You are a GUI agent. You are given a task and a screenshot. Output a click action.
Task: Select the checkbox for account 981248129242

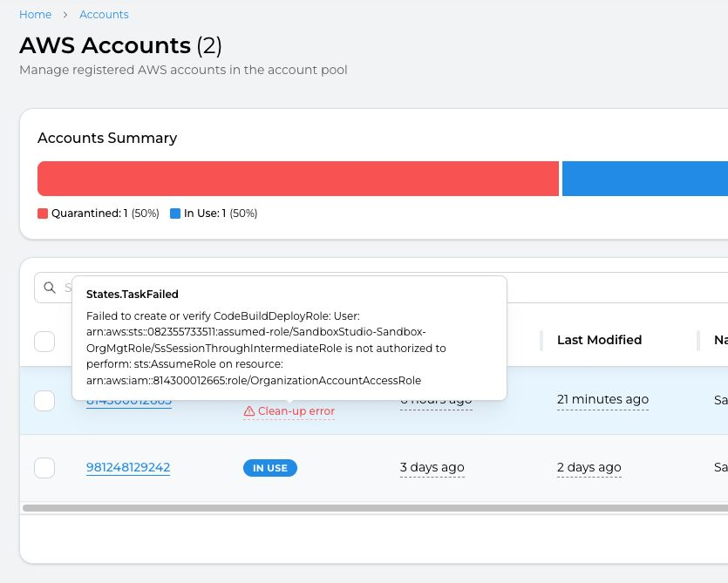[44, 468]
